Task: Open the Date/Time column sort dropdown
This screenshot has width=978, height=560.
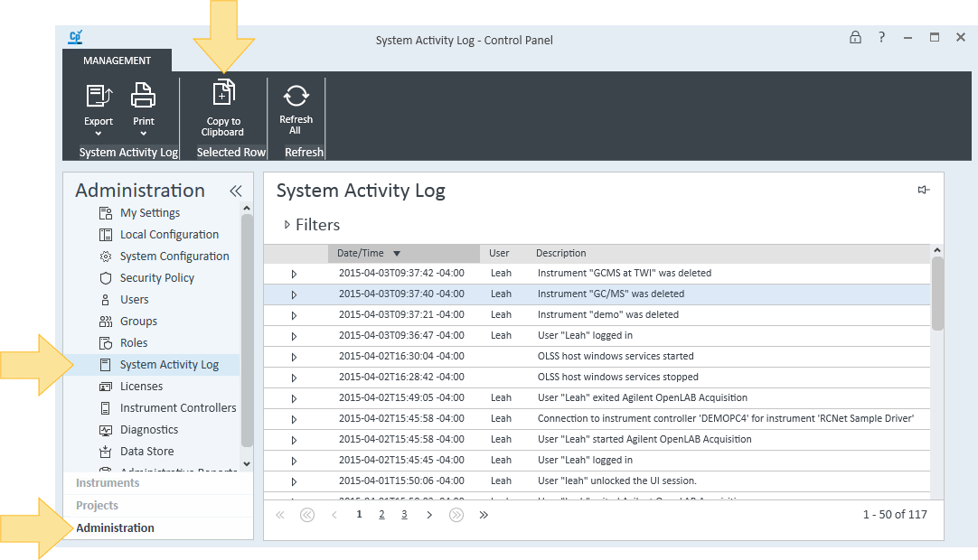Action: (395, 253)
